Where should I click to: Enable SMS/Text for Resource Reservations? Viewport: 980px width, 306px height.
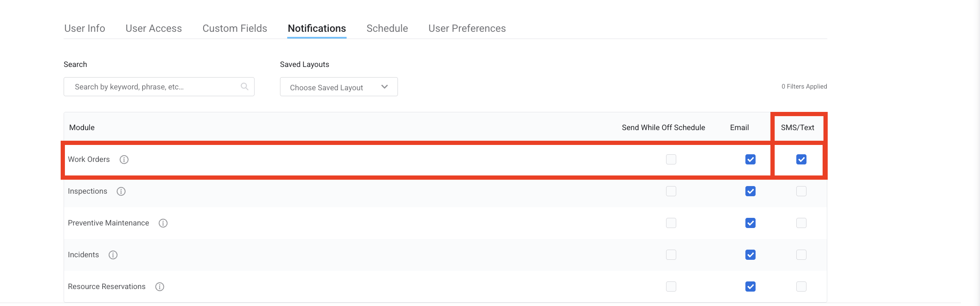(801, 287)
